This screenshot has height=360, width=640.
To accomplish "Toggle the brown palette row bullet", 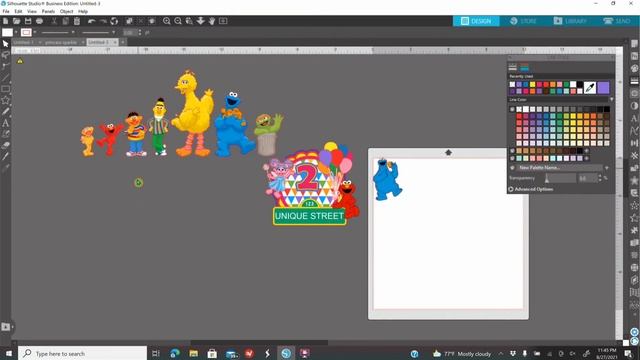I will 512,151.
